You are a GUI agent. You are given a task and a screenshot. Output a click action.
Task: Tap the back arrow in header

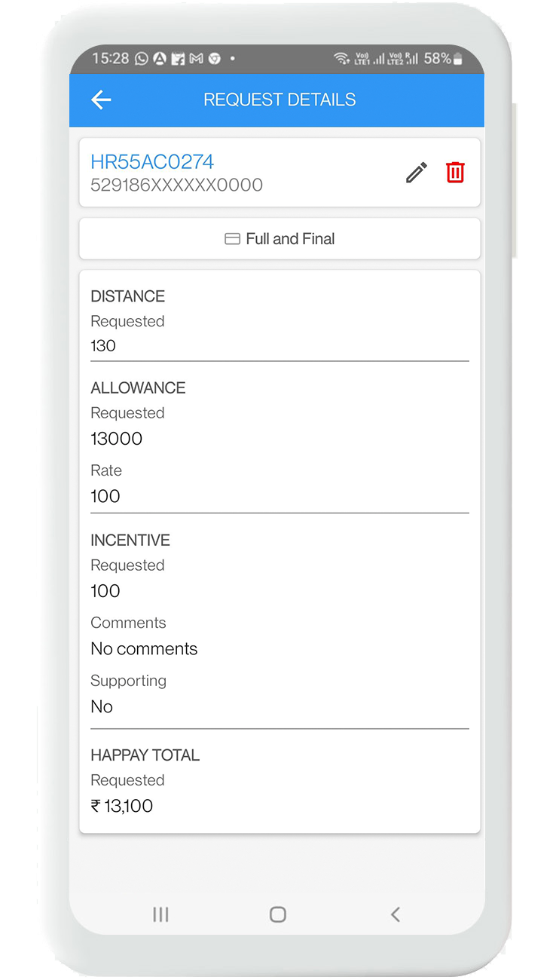(x=101, y=100)
